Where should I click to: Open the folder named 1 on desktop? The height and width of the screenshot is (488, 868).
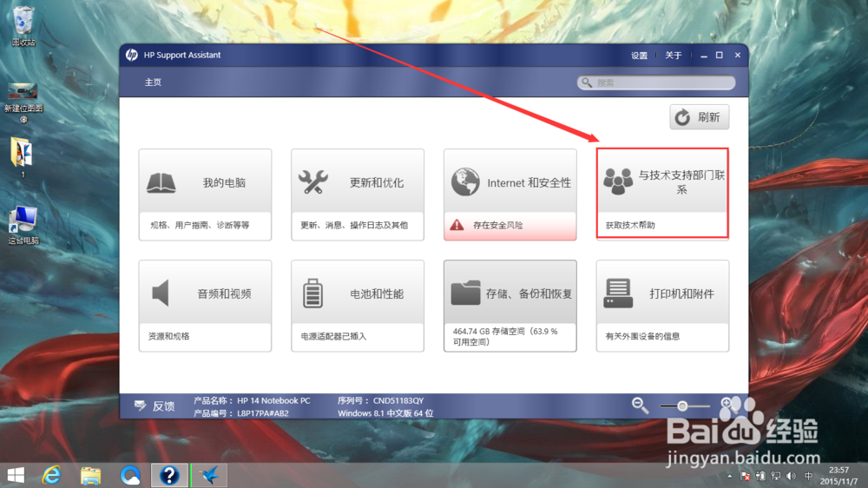23,158
